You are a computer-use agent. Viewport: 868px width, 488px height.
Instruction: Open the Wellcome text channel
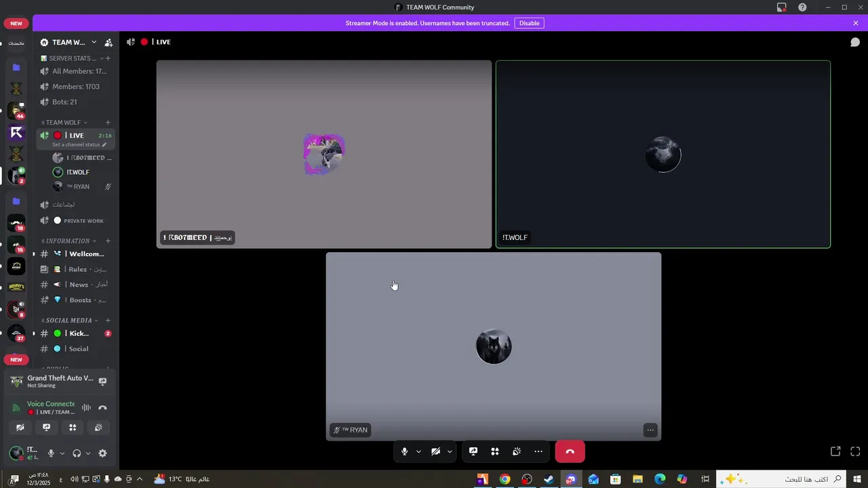point(76,254)
